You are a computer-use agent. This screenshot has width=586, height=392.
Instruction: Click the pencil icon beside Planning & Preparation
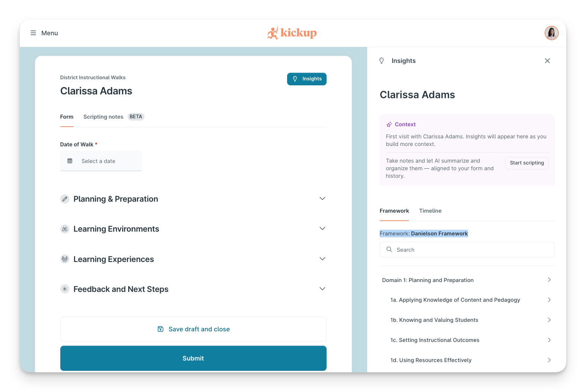click(65, 199)
